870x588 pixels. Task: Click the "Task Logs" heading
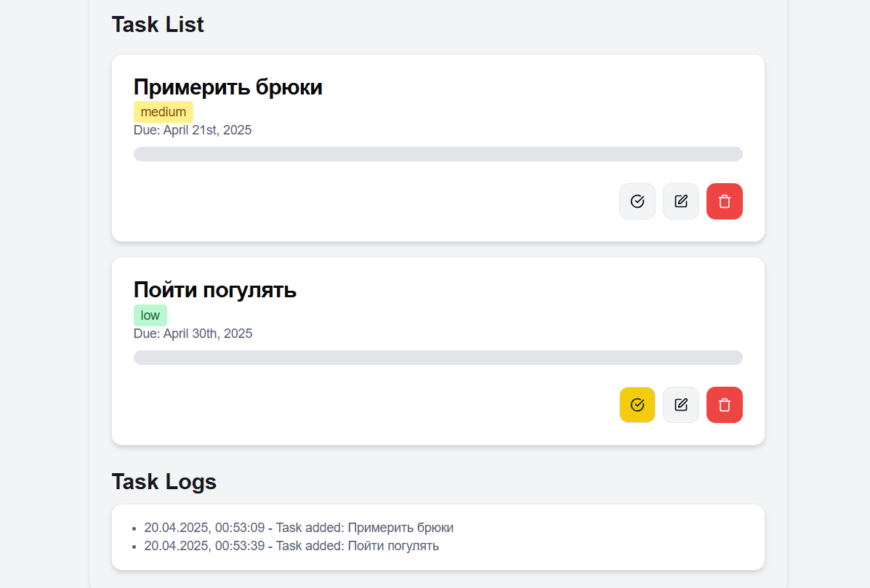tap(164, 482)
